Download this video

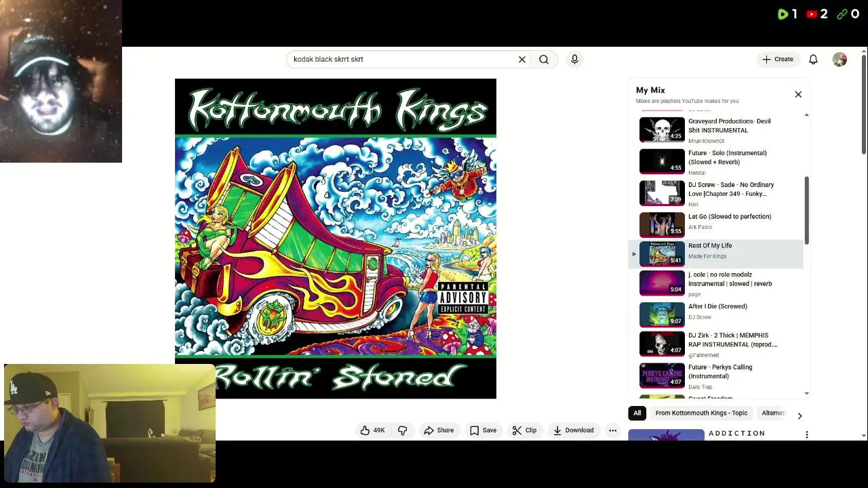coord(573,430)
